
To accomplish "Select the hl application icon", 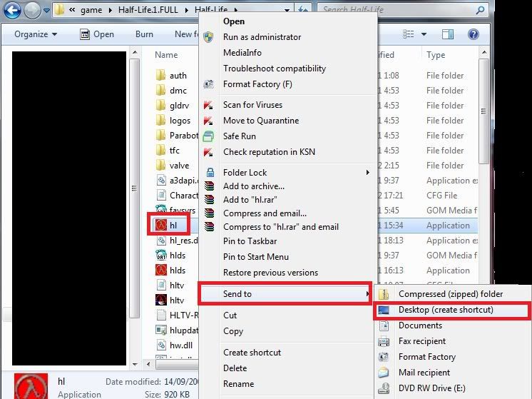I will tap(161, 225).
